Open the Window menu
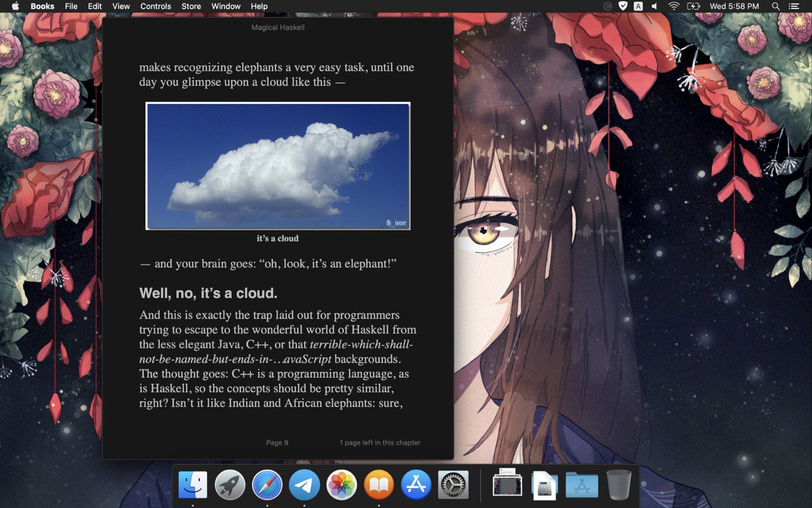812x508 pixels. (226, 6)
